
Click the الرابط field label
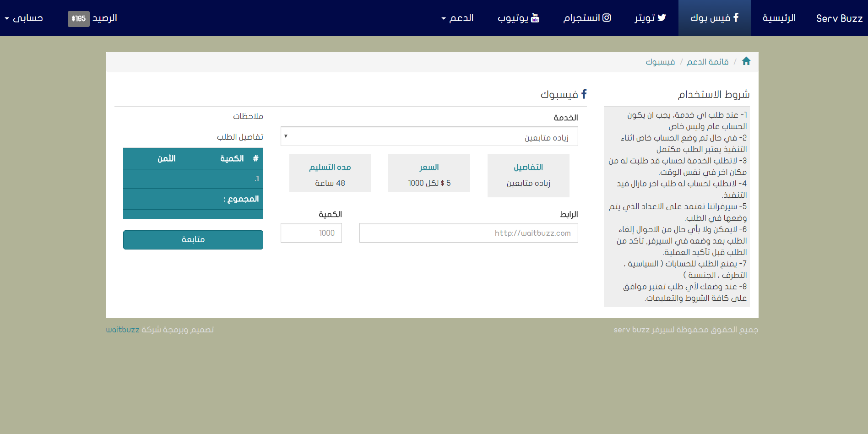click(x=569, y=214)
